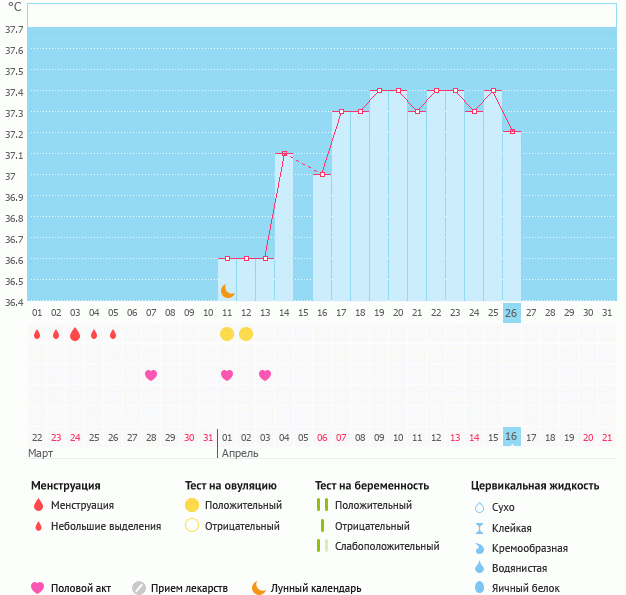Click the large menstruation drop on cycle day 03
This screenshot has height=595, width=626.
pyautogui.click(x=75, y=334)
